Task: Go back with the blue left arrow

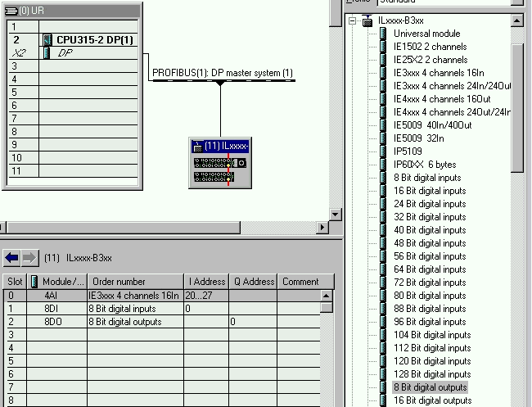Action: click(x=11, y=258)
